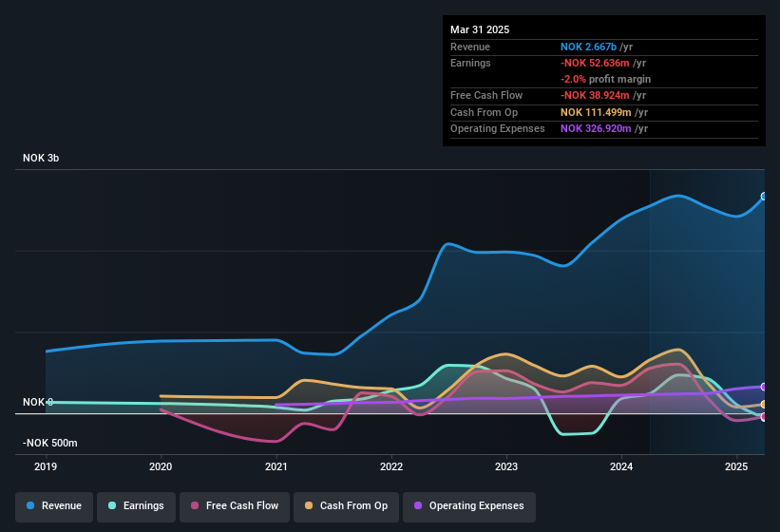The image size is (780, 532).
Task: Click the Earnings row label in tooltip
Action: tap(470, 63)
